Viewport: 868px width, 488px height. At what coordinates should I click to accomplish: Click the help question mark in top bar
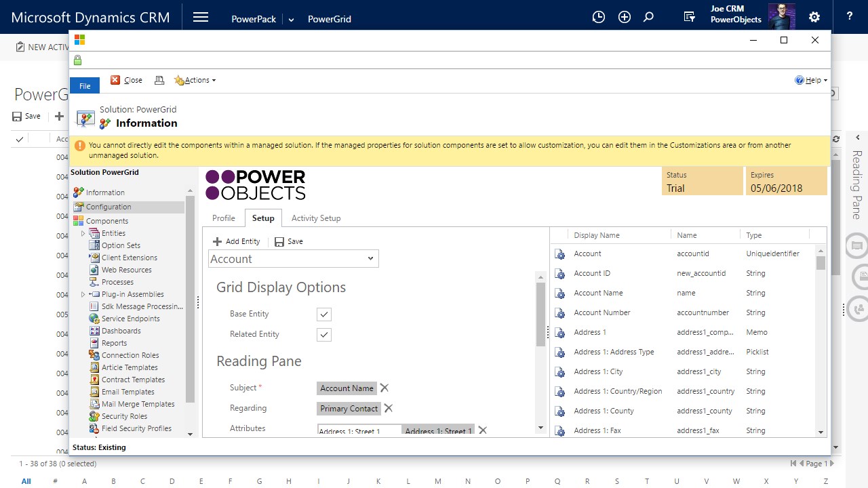click(850, 16)
